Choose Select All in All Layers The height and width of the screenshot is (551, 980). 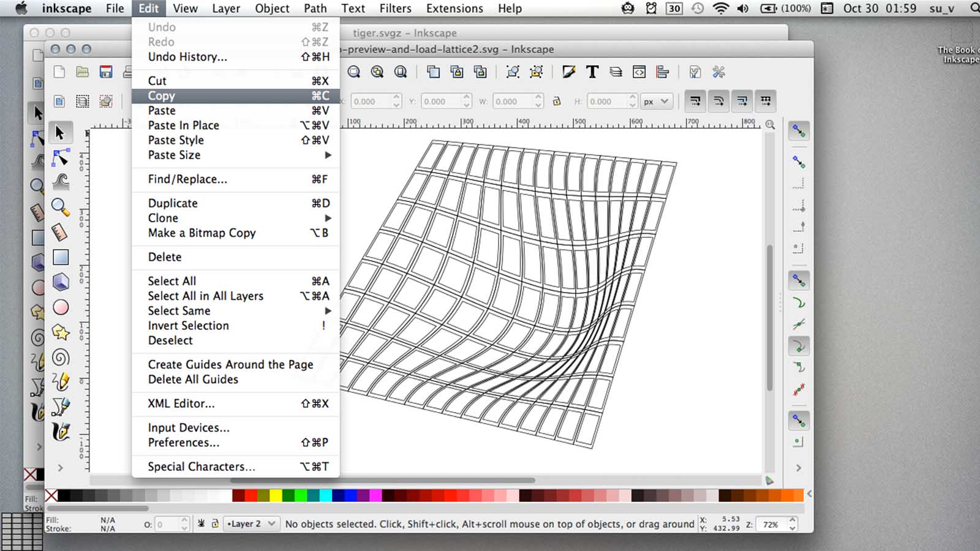(x=236, y=296)
